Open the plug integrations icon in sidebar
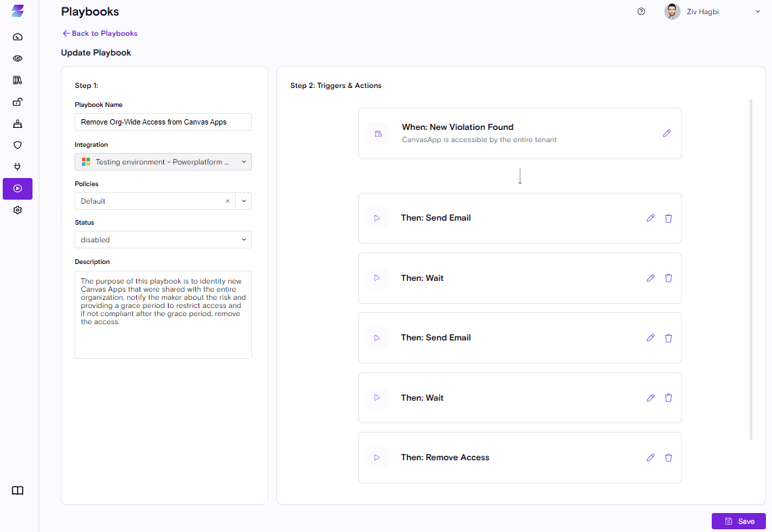Viewport: 772px width, 532px height. (18, 167)
